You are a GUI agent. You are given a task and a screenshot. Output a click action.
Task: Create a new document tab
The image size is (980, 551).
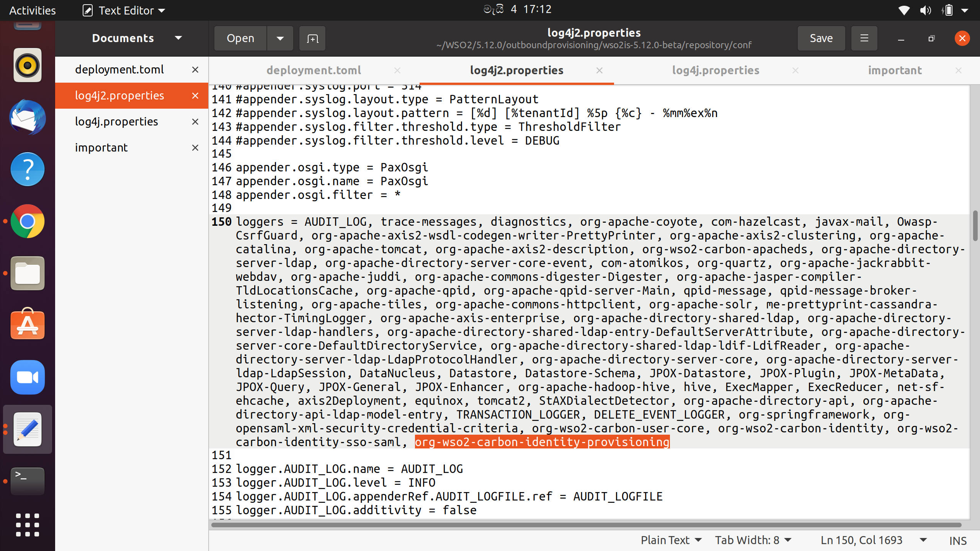[312, 38]
